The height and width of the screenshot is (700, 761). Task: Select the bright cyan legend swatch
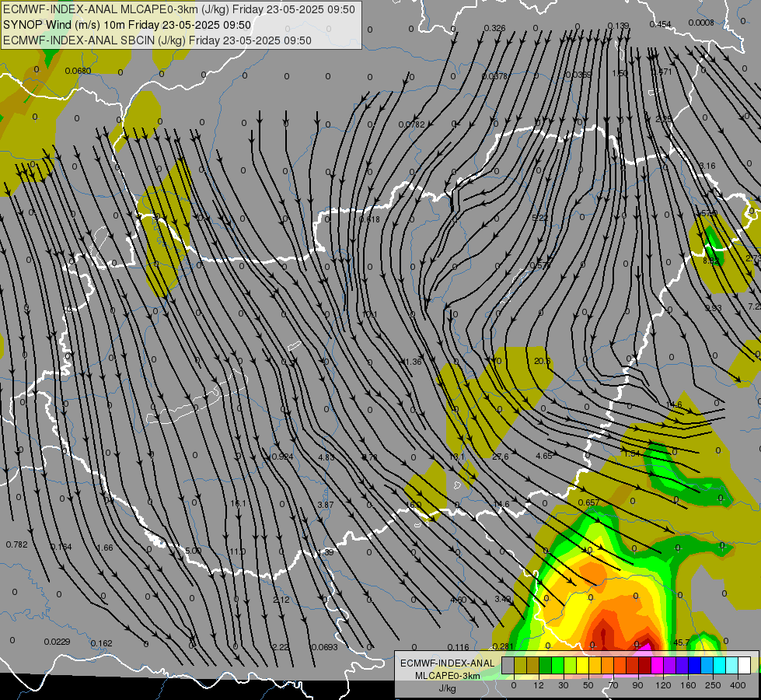click(719, 665)
